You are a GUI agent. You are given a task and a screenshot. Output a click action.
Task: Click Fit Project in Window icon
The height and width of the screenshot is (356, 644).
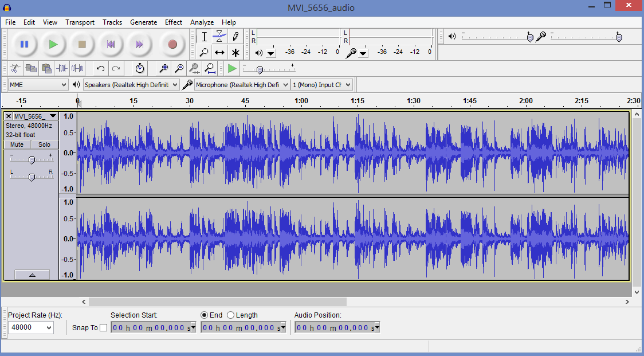pyautogui.click(x=210, y=68)
